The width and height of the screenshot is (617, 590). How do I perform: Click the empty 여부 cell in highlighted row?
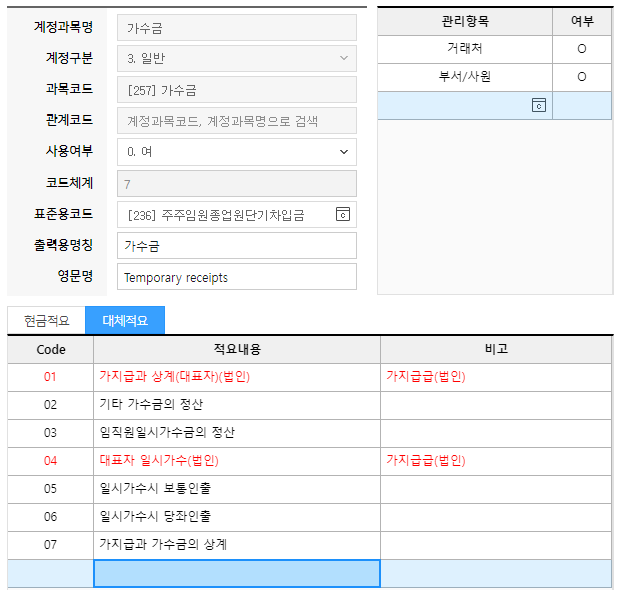(582, 105)
